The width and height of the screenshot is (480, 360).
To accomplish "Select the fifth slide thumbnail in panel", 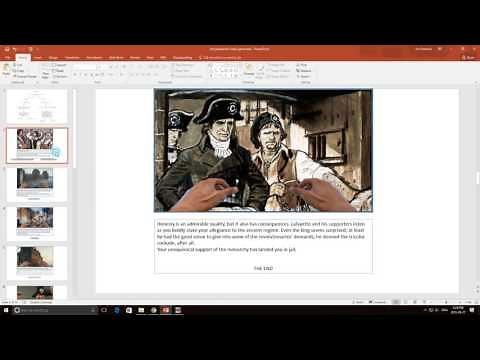I will [37, 263].
